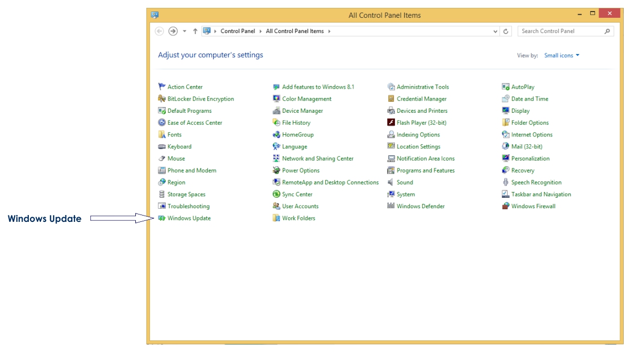Click the Power Options icon
The image size is (630, 364).
click(276, 170)
